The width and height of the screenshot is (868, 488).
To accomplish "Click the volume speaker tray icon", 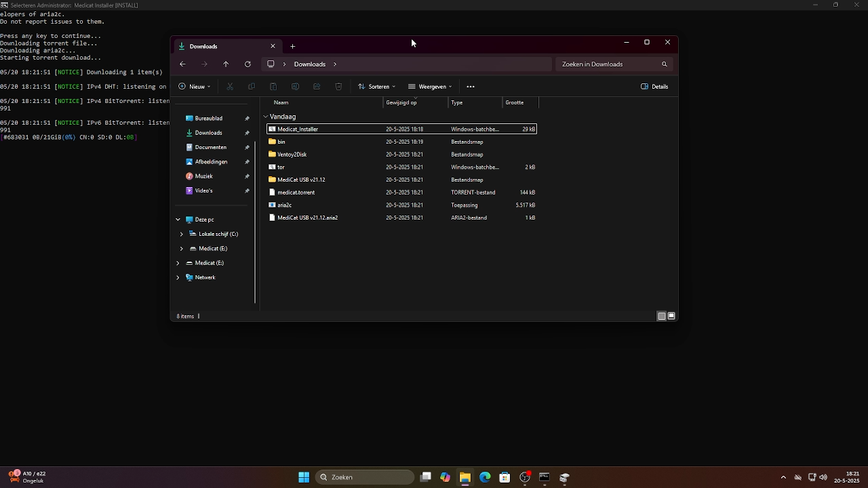I will coord(823,477).
